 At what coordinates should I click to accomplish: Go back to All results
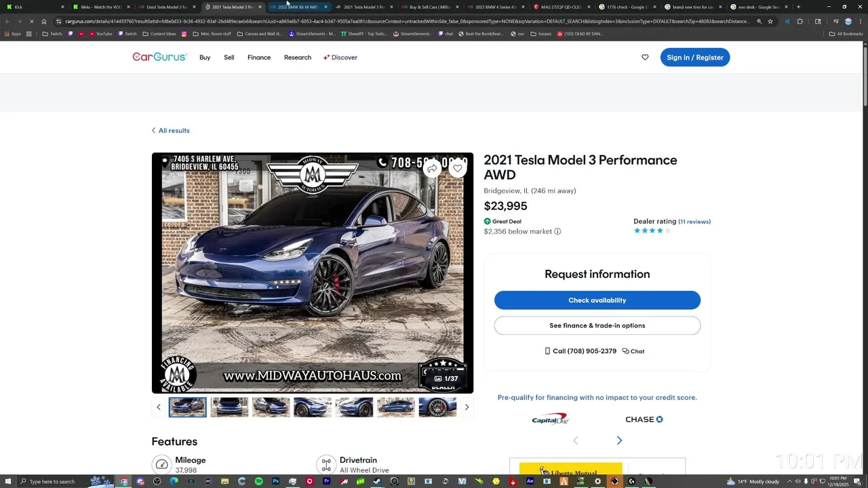tap(171, 131)
